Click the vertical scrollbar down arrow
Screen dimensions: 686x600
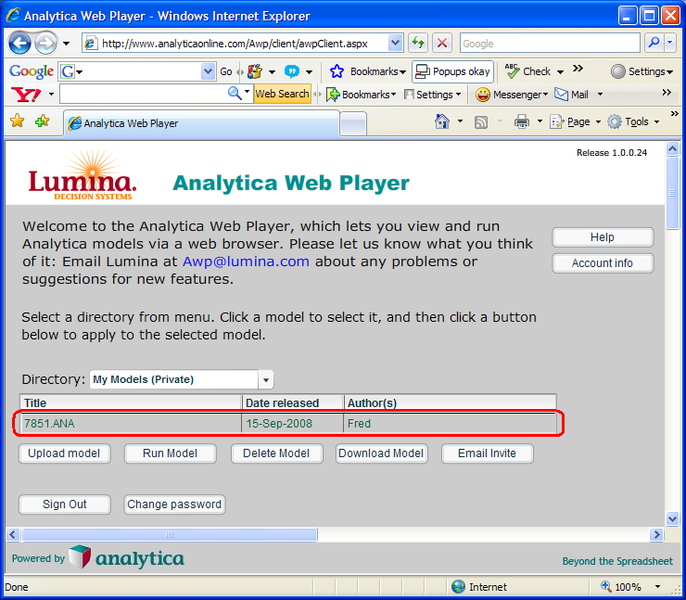[672, 519]
